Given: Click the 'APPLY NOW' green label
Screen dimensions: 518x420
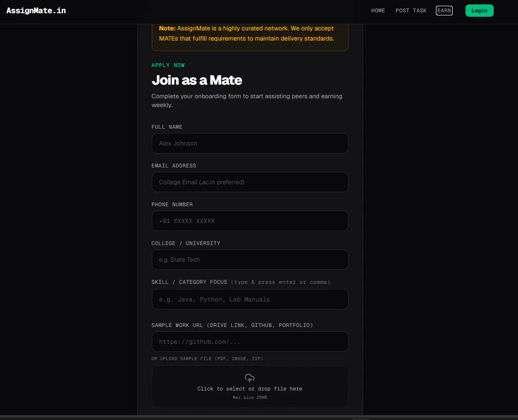Looking at the screenshot, I should pos(168,65).
